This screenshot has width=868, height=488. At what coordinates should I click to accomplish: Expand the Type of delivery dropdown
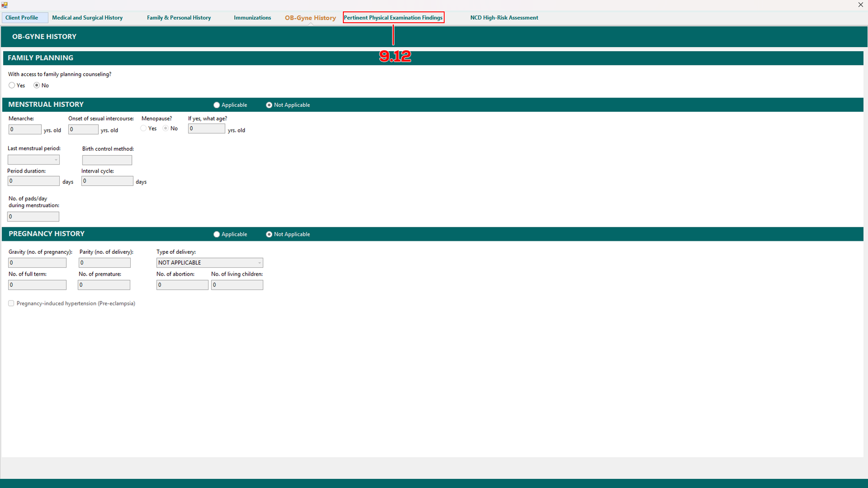[x=259, y=263]
